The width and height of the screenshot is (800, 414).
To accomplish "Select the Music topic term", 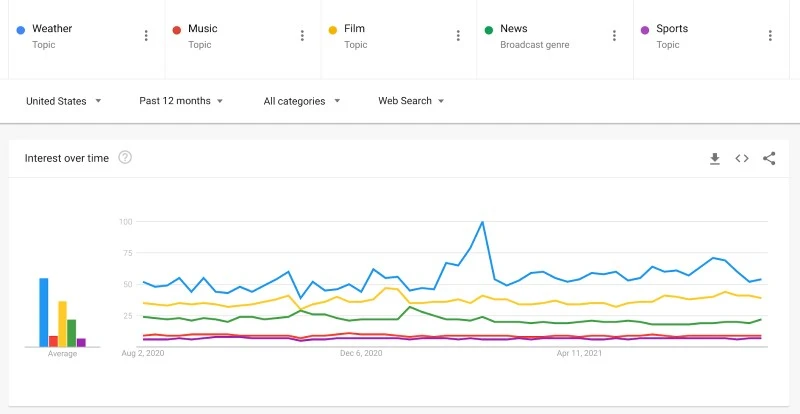I will point(202,29).
